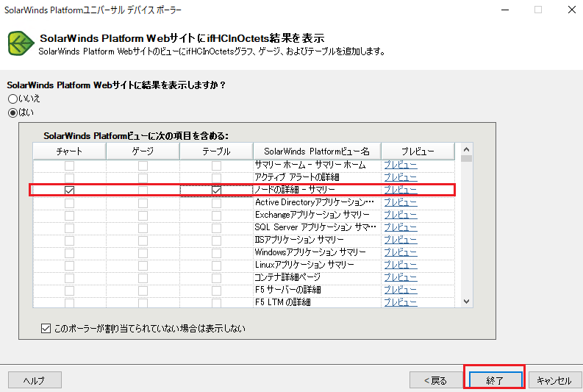Open プレビュー link for F5 サーバーの詳細
This screenshot has width=583, height=392.
tap(401, 290)
